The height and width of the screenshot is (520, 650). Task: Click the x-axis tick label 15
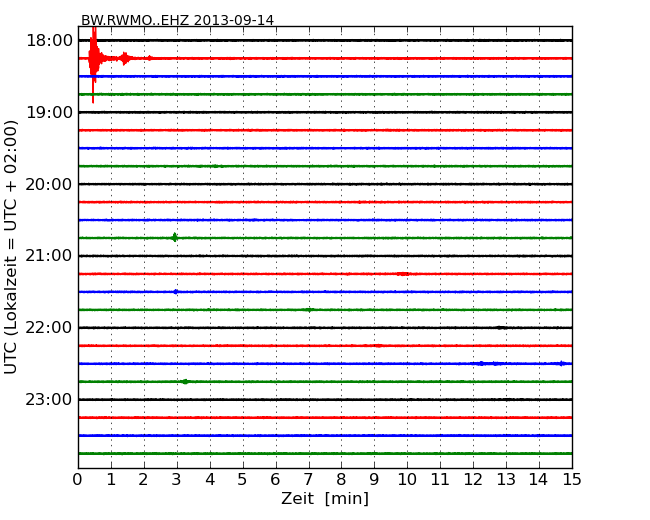572,480
